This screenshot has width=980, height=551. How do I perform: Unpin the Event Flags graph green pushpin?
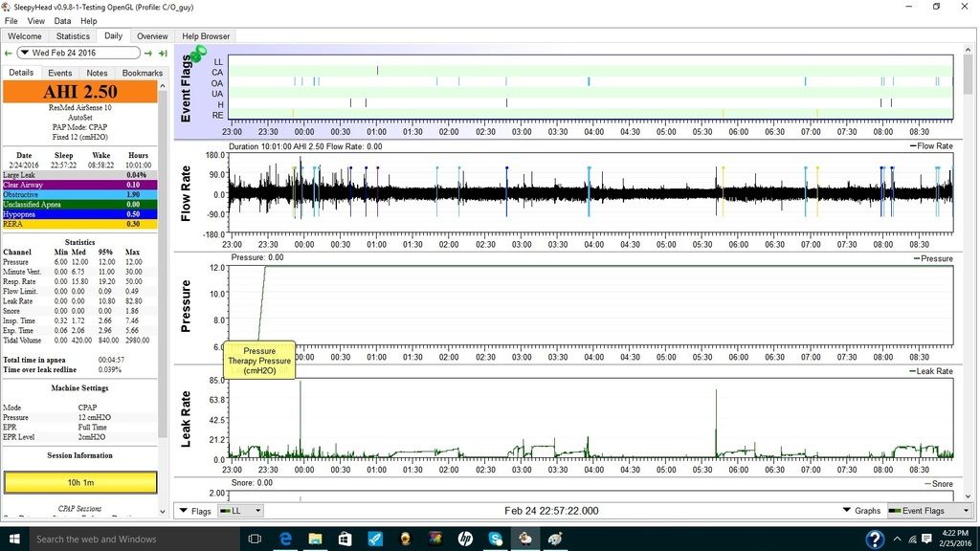199,54
